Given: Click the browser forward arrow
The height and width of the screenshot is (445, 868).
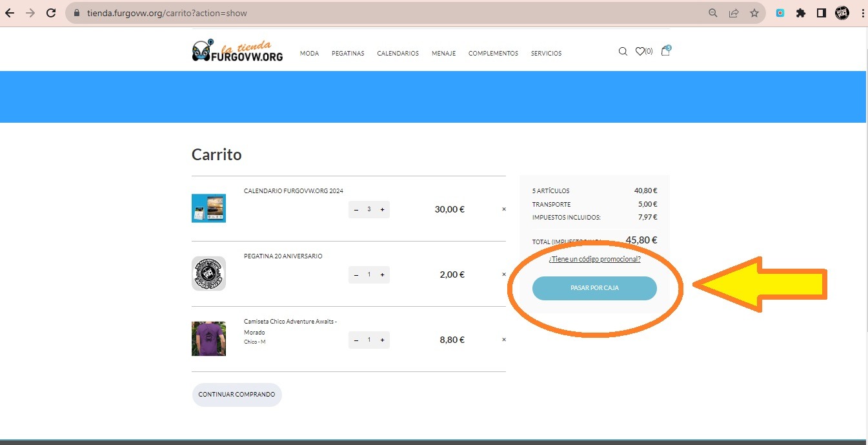Looking at the screenshot, I should click(30, 13).
